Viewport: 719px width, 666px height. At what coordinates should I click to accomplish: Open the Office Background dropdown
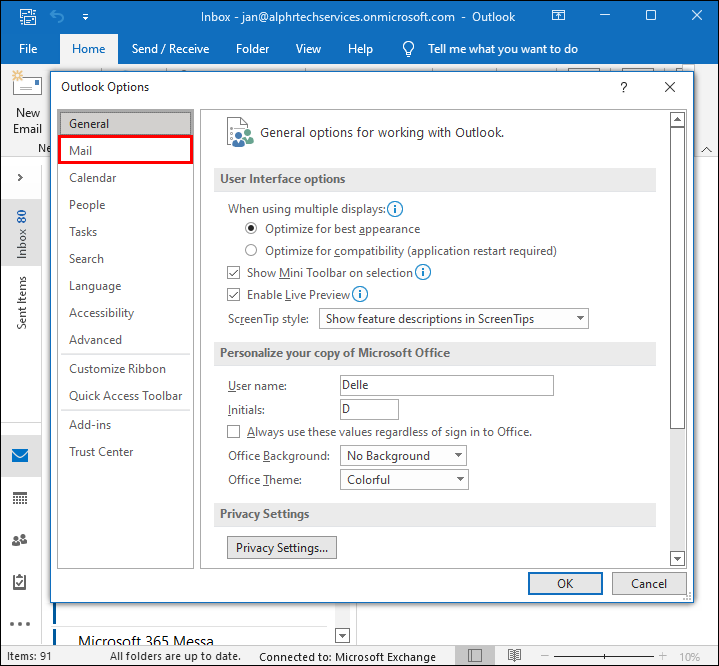pyautogui.click(x=404, y=455)
